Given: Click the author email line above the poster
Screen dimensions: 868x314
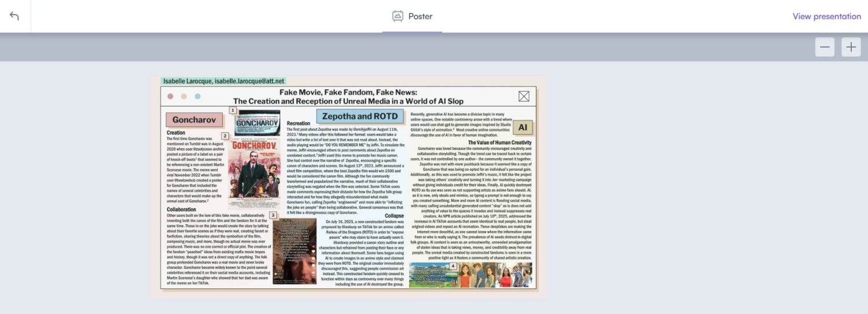Looking at the screenshot, I should [223, 81].
